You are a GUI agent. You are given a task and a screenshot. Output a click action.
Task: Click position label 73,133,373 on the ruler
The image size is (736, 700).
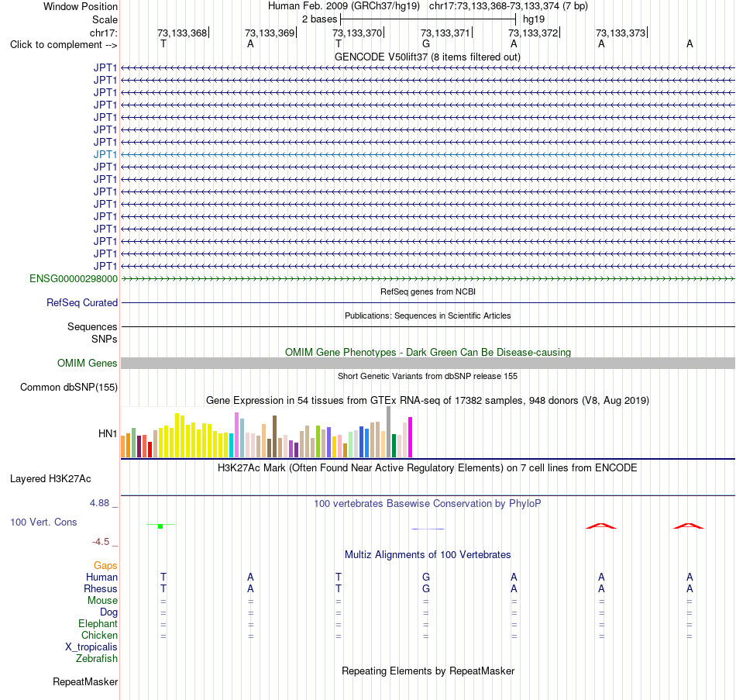(x=621, y=33)
